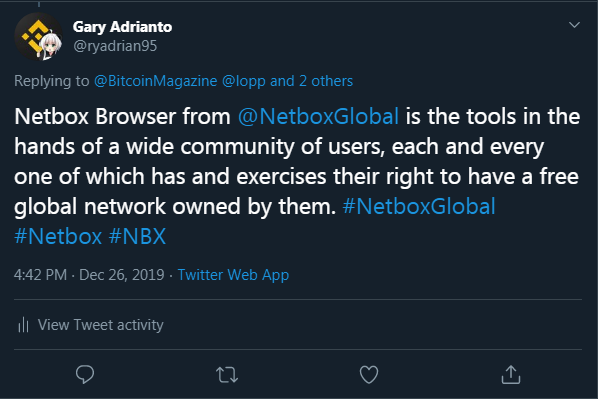Like the tweet with heart icon
The width and height of the screenshot is (598, 399).
click(x=369, y=375)
